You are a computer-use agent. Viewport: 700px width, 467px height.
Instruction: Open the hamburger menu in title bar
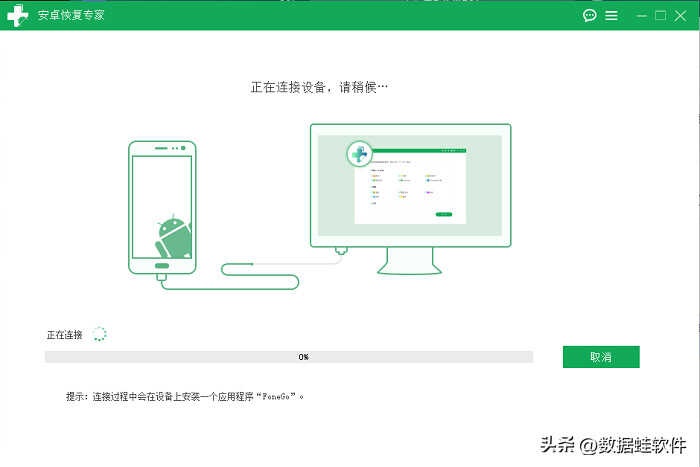coord(611,16)
